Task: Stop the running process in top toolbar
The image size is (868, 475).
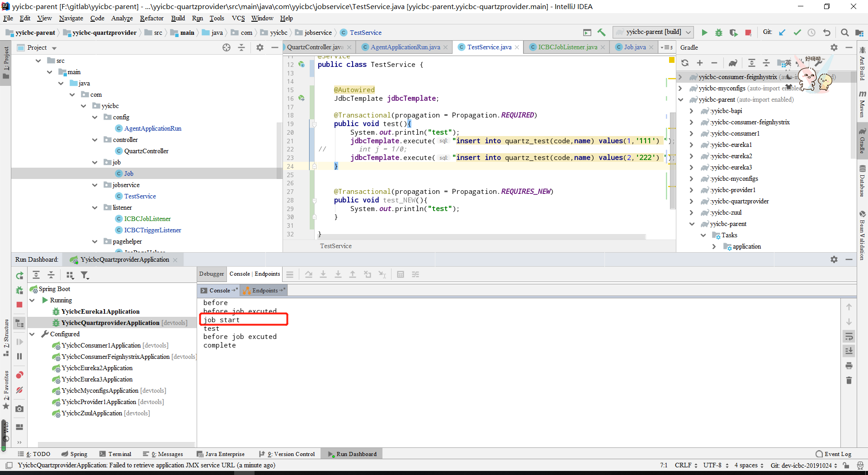Action: tap(748, 33)
